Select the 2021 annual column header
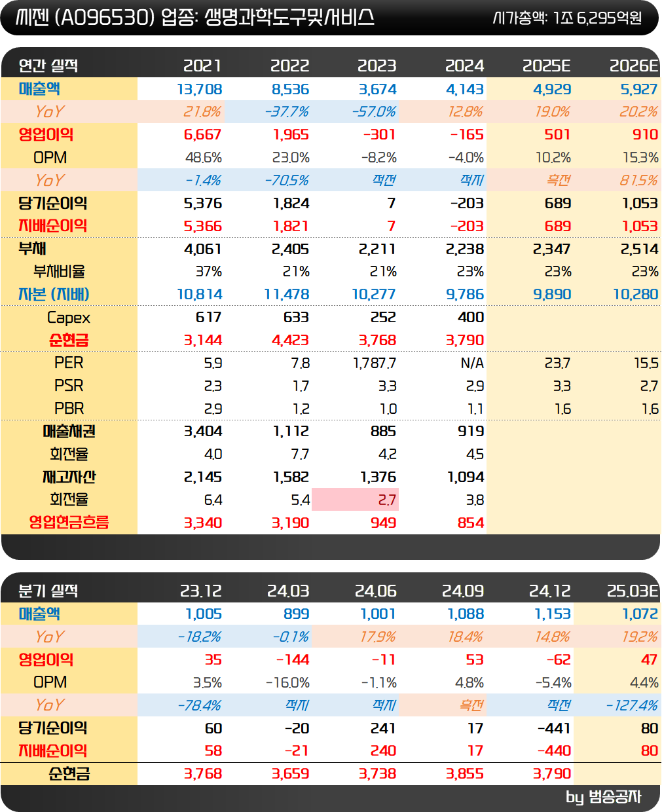The height and width of the screenshot is (812, 662). pos(202,65)
